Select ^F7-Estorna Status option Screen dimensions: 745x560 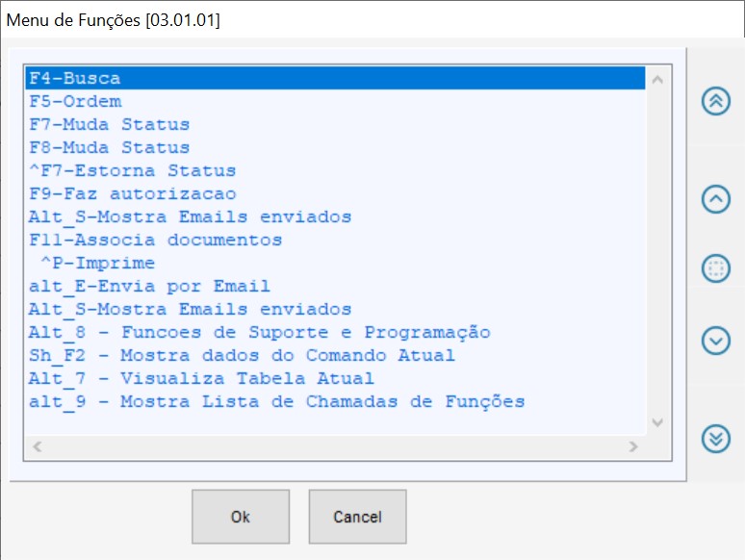[x=132, y=170]
